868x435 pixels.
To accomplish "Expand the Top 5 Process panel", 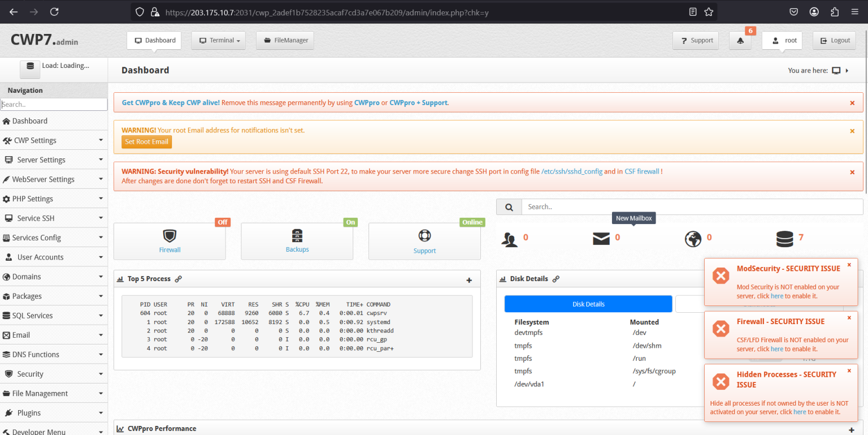I will [468, 280].
